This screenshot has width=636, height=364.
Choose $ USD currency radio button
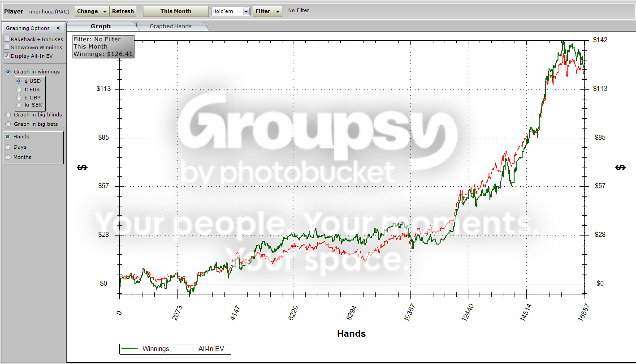tap(19, 81)
